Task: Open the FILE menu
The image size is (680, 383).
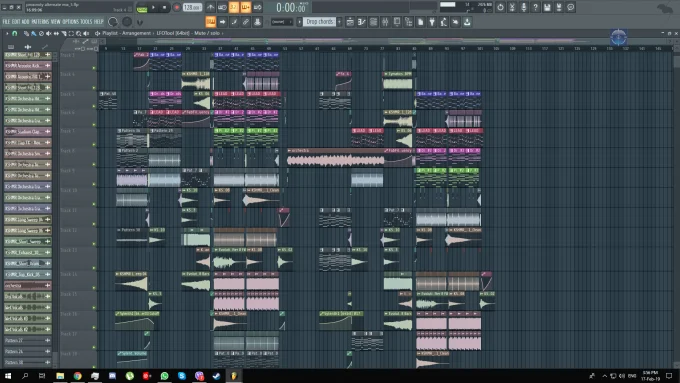Action: (6, 22)
